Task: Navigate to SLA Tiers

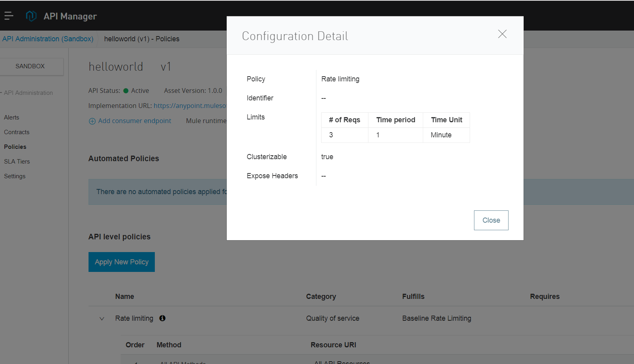Action: click(x=17, y=162)
